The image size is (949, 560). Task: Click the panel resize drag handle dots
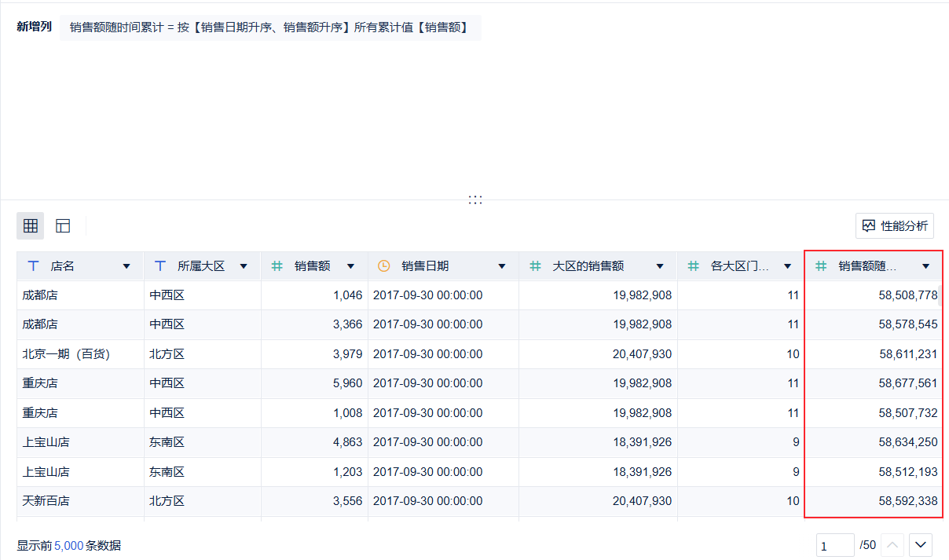click(x=474, y=199)
